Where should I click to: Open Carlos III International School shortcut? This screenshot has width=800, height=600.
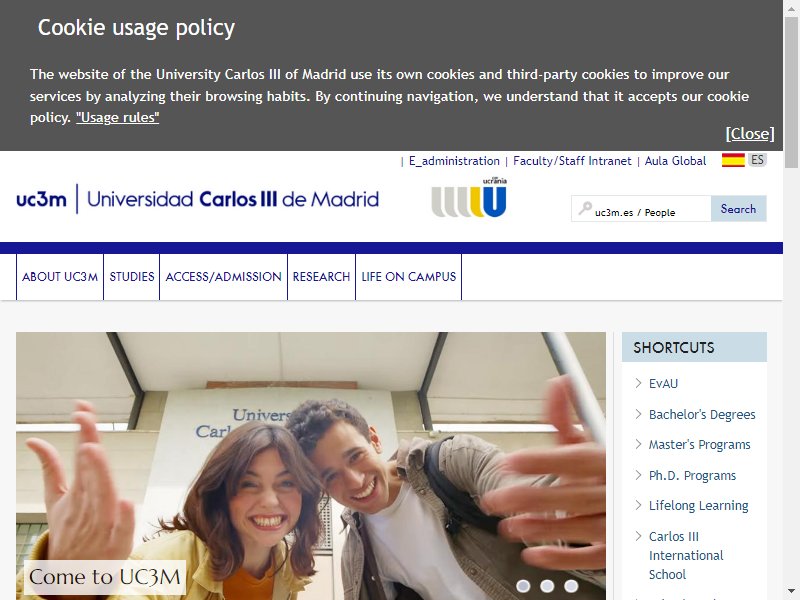tap(686, 555)
